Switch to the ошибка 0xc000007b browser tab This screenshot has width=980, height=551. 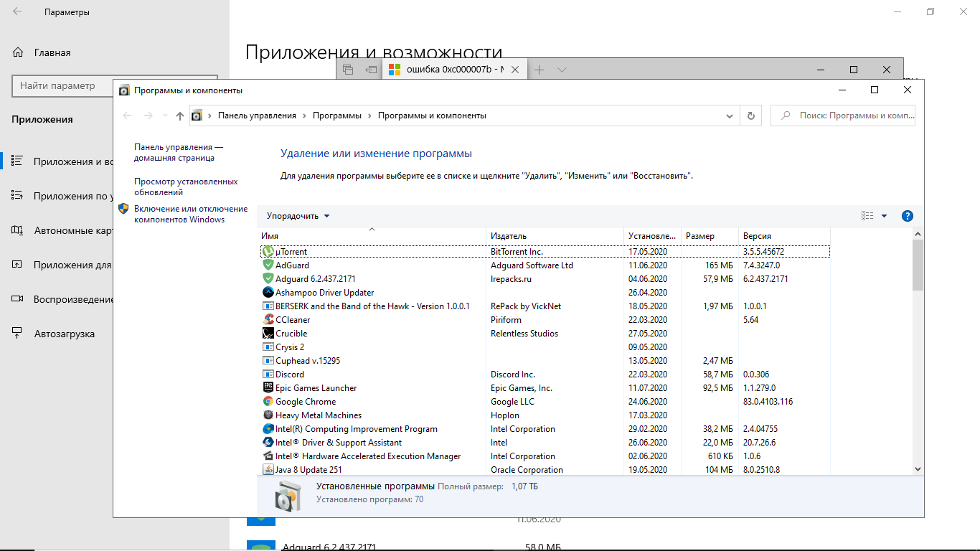[x=454, y=70]
